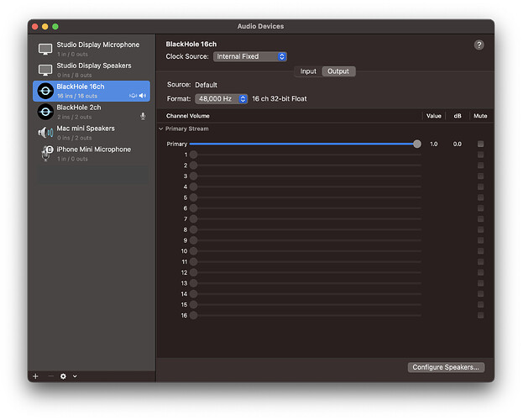Open the Format sample rate dropdown

click(222, 98)
